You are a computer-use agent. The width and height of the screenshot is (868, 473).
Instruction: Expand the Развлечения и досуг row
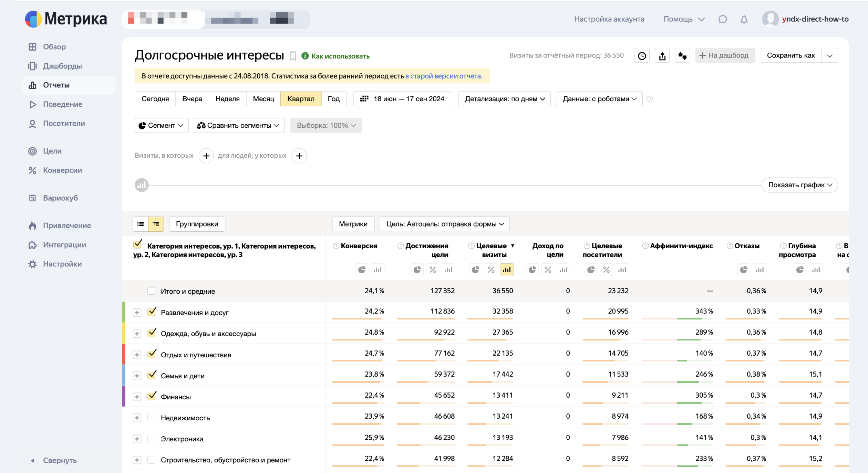[137, 313]
